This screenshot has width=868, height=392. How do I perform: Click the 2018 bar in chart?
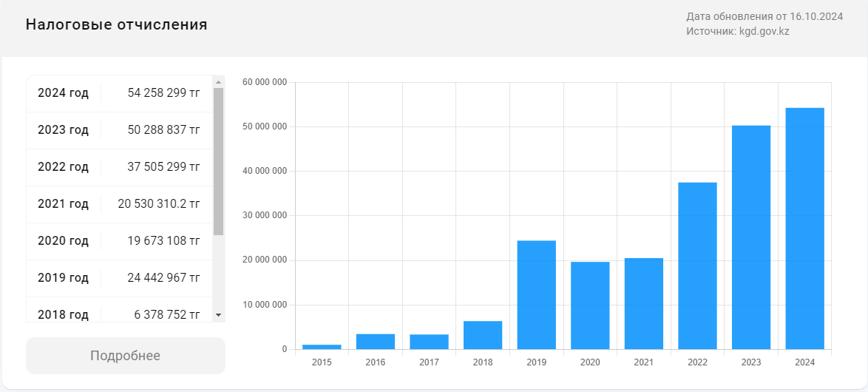[x=483, y=335]
